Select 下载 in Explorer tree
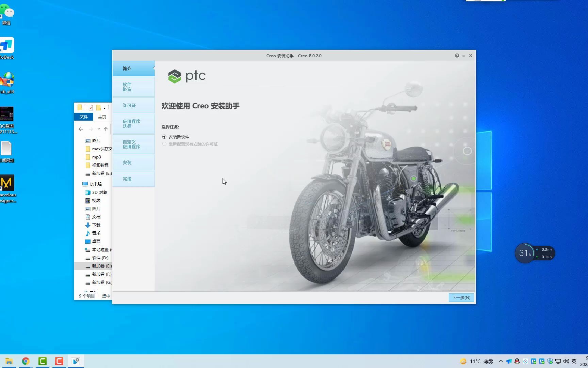The image size is (588, 368). 93,225
